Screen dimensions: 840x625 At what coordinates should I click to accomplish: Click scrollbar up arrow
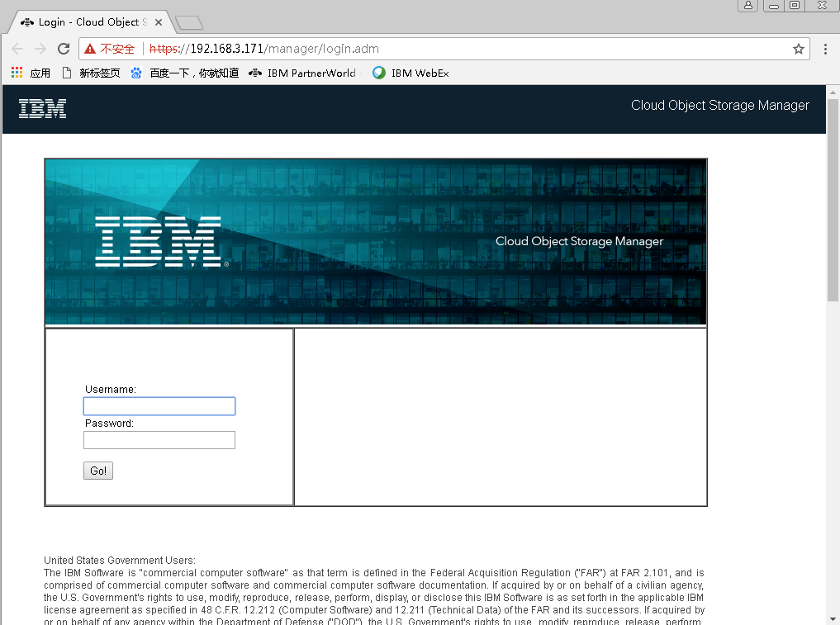[x=833, y=92]
